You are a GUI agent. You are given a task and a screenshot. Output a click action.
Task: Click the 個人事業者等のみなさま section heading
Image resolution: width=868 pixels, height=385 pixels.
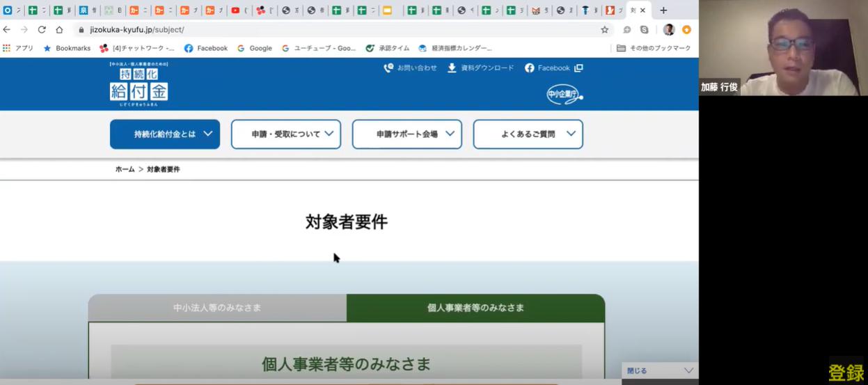(x=346, y=363)
